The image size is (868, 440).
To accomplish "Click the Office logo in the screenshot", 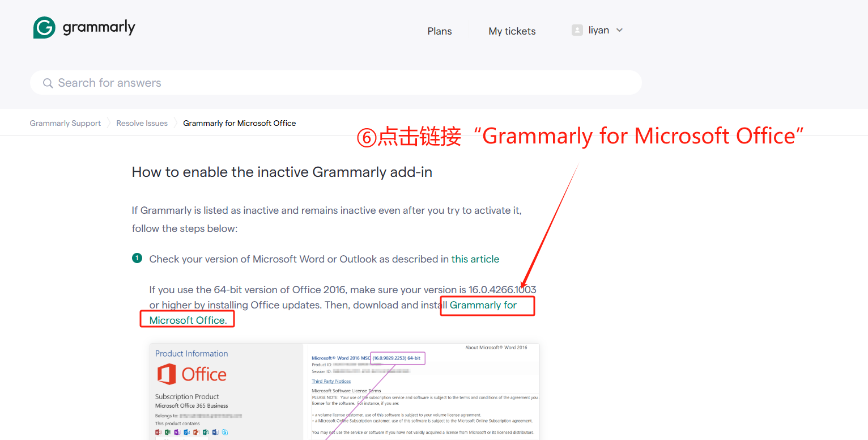I will tap(192, 374).
